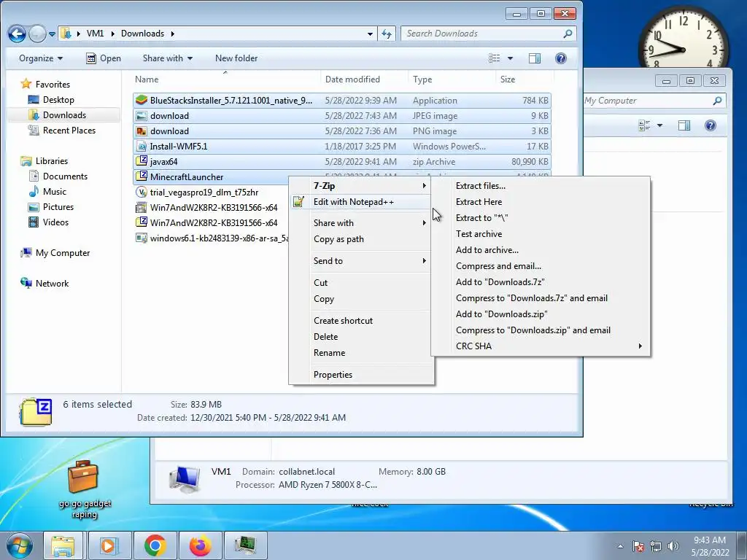Screen dimensions: 747x560
Task: Choose Edit with Notepad++
Action: [362, 202]
